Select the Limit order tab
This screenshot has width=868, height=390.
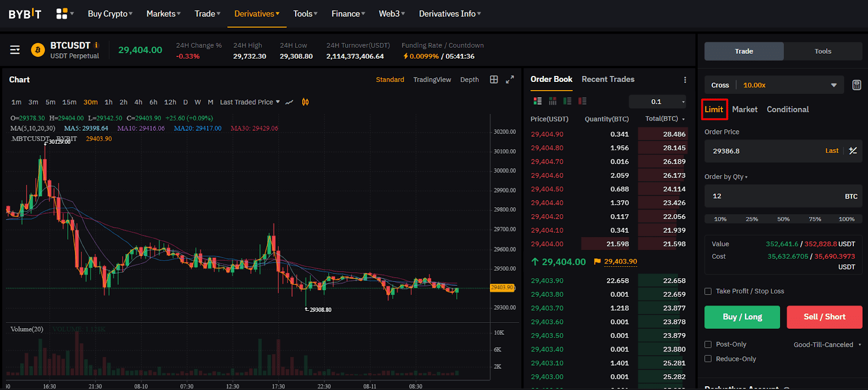pyautogui.click(x=714, y=110)
